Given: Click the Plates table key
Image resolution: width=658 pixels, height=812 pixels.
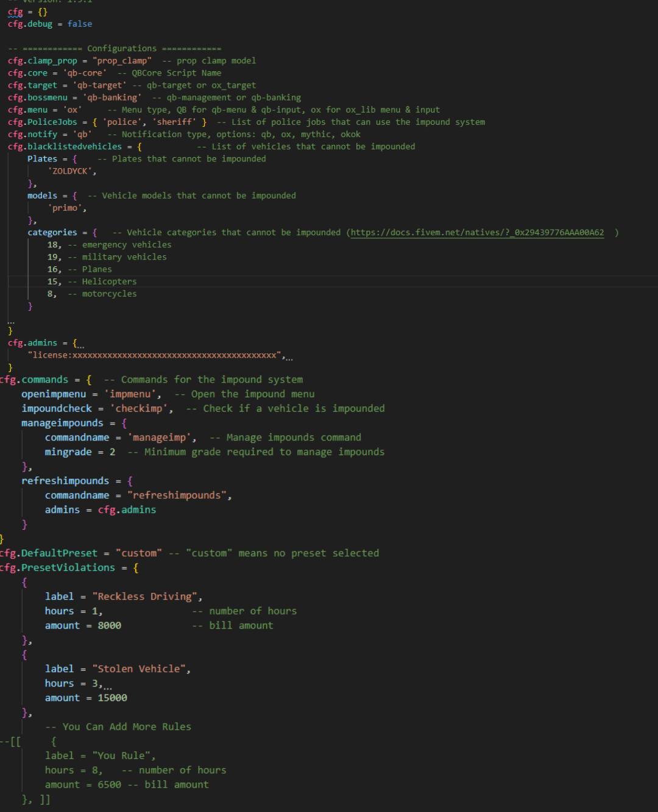Looking at the screenshot, I should 42,159.
